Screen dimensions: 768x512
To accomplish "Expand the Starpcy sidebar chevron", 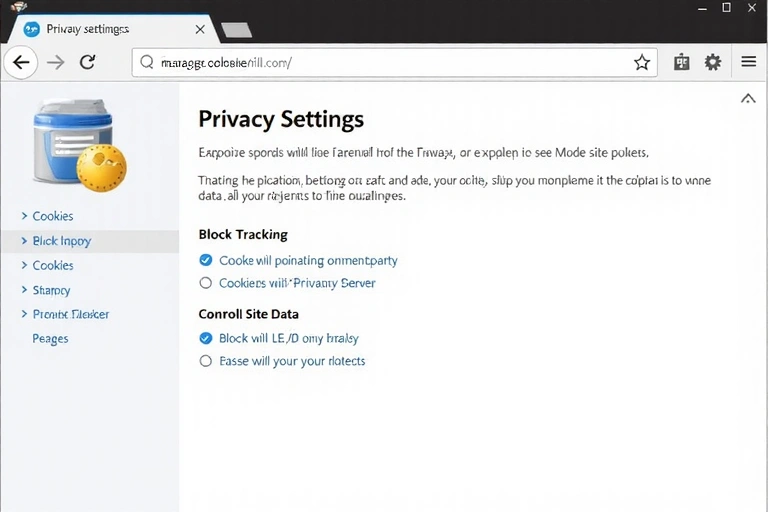I will click(x=24, y=290).
